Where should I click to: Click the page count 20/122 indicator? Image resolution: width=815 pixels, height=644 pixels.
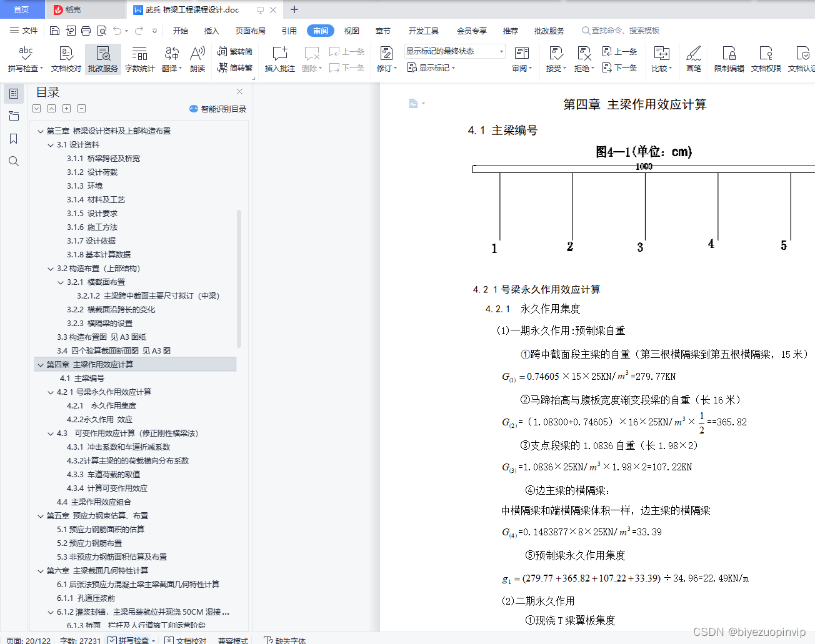pos(29,640)
